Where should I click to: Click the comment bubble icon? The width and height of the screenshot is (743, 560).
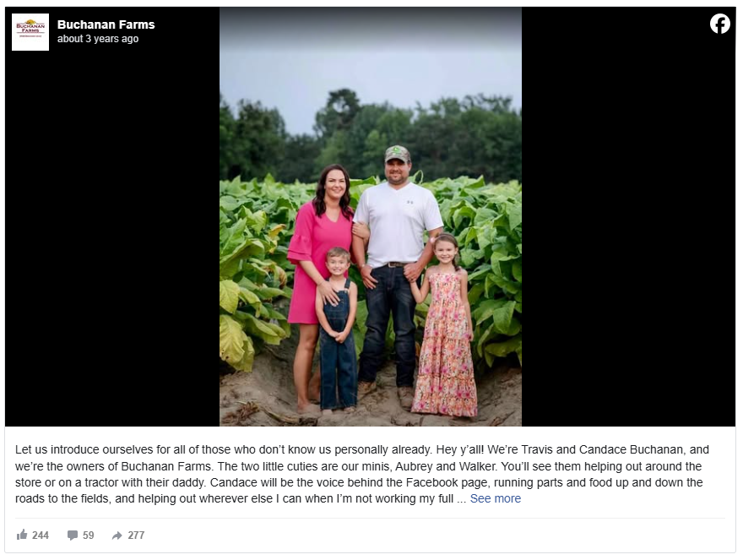(x=73, y=536)
